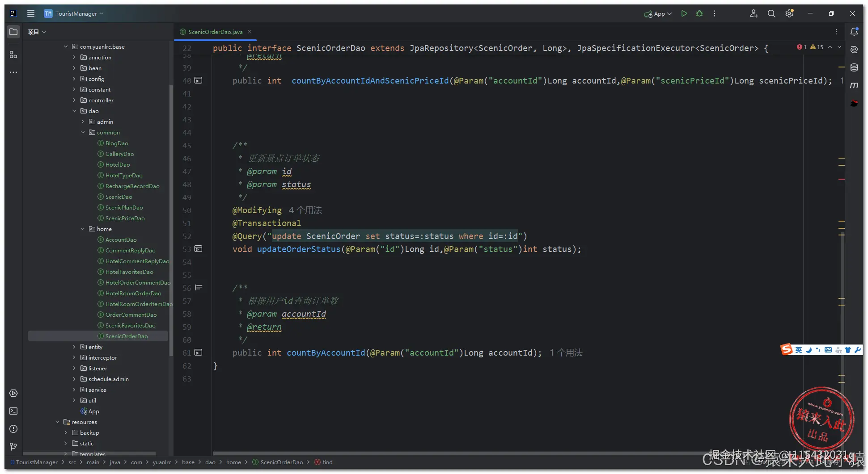Open the TouristManager project dropdown

pos(74,13)
